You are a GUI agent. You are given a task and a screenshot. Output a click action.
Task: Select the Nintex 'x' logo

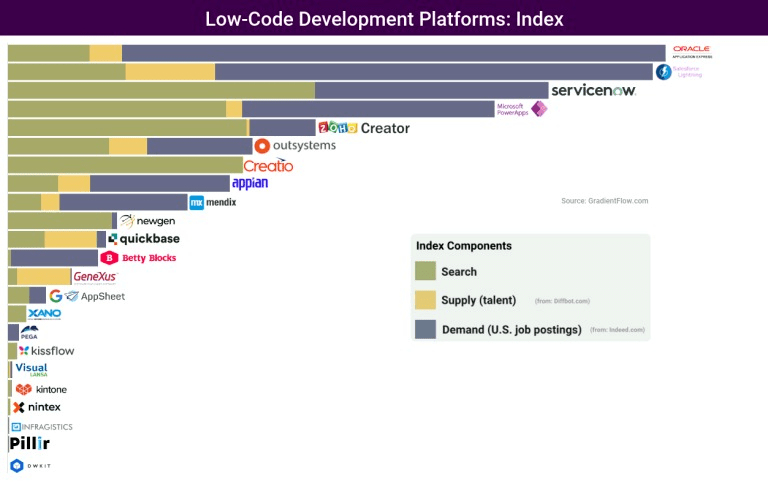tap(19, 407)
